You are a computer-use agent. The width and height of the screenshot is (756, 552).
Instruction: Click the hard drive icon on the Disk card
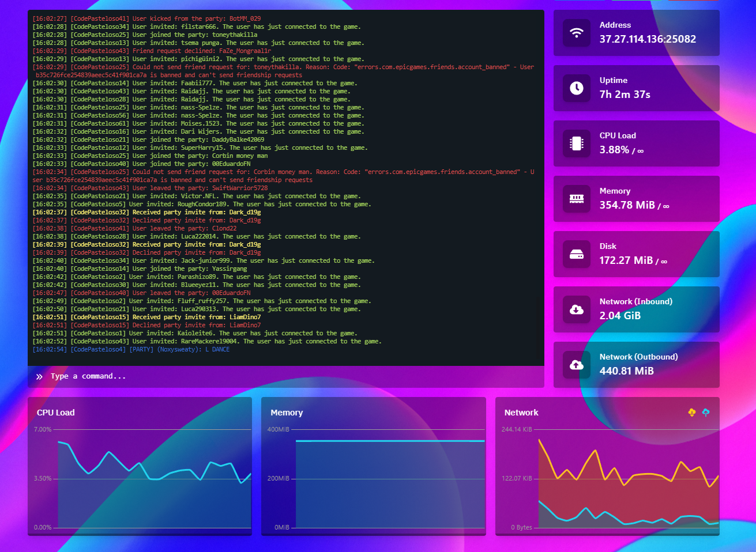click(x=577, y=254)
